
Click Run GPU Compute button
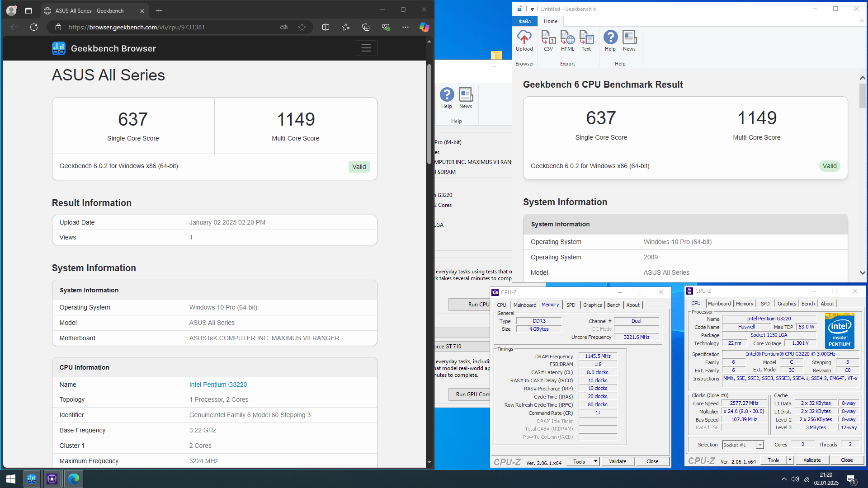(x=469, y=394)
